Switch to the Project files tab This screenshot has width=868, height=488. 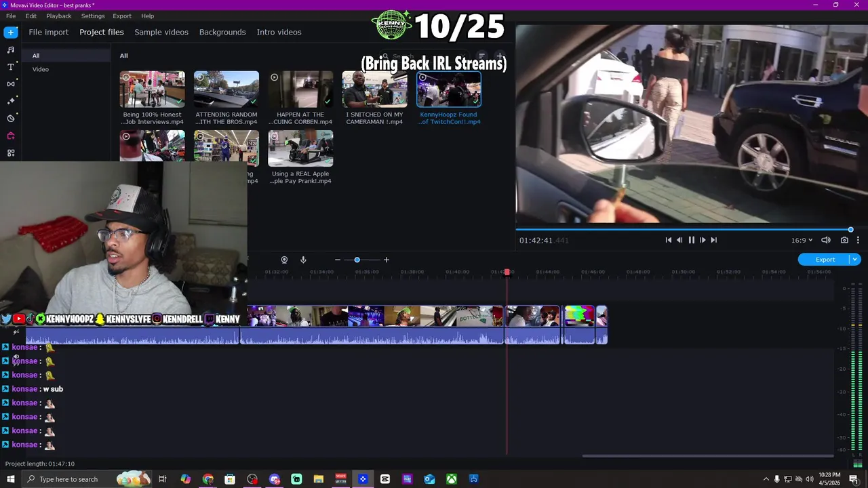coord(102,32)
